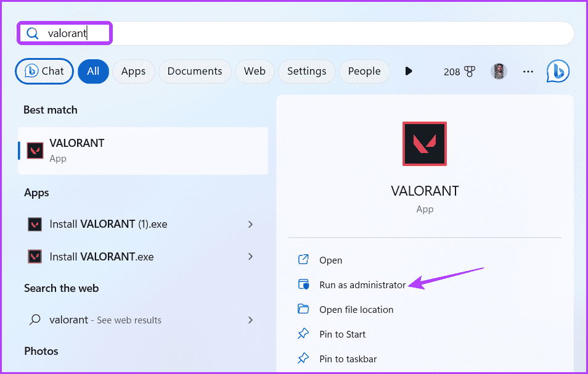Show more filters with the play arrow
Viewport: 588px width, 374px height.
(x=409, y=72)
